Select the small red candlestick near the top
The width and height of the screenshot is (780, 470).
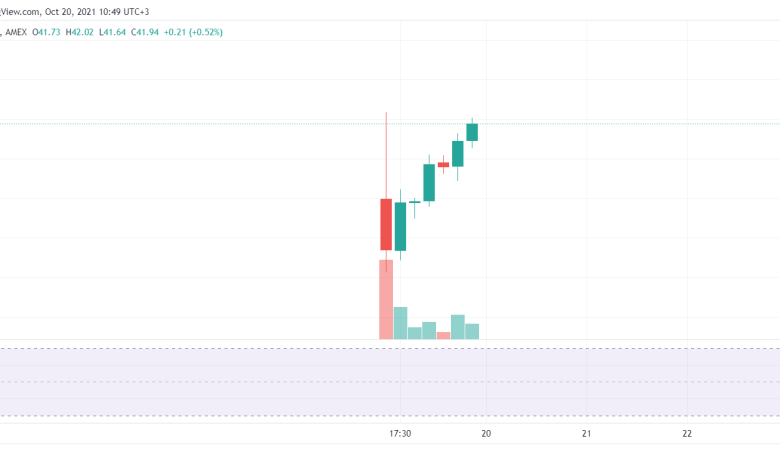tap(443, 164)
